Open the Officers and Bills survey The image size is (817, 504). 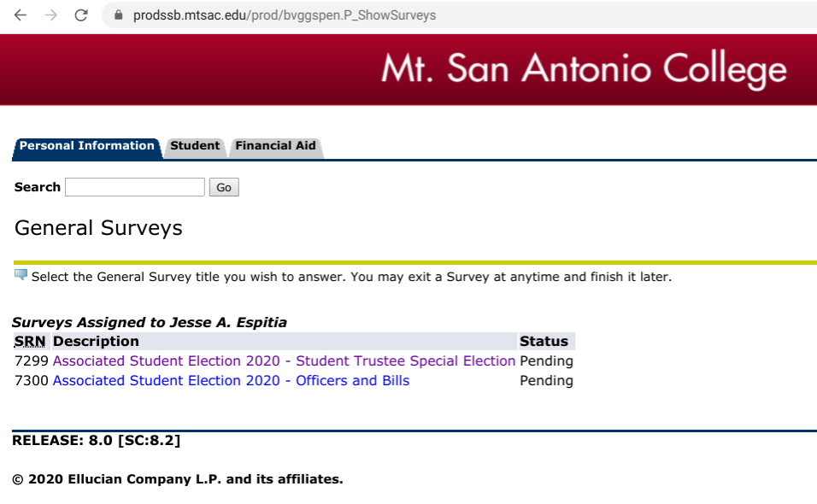tap(231, 381)
